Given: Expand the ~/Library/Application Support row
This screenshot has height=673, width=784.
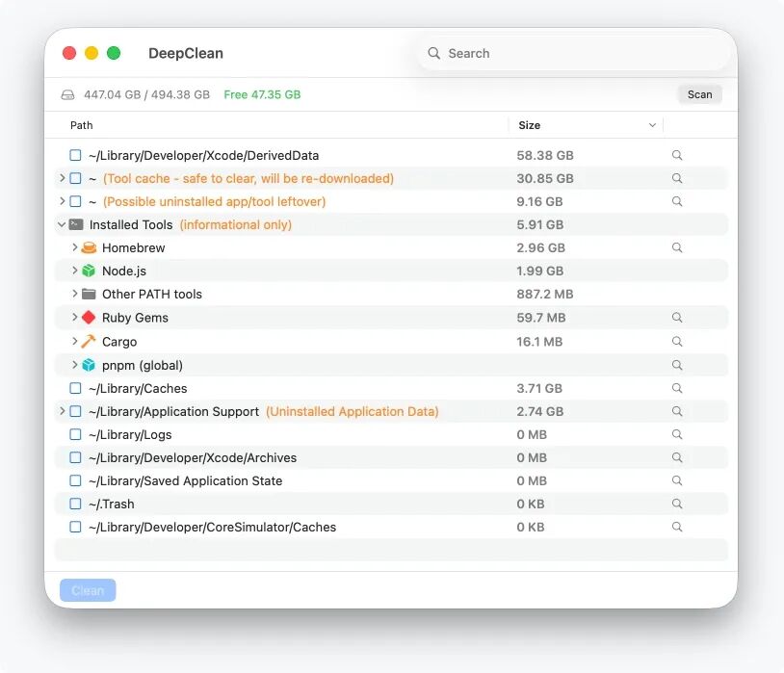Looking at the screenshot, I should (63, 410).
